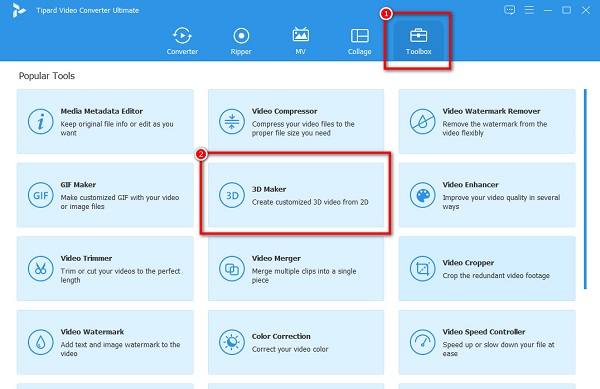
Task: Select the Video Merger icon
Action: click(232, 269)
